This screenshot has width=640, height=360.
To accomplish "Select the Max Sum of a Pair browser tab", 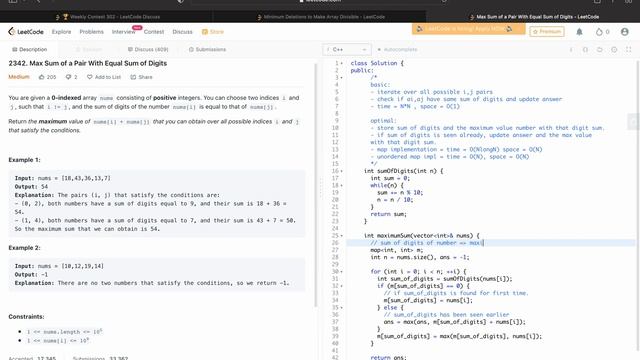I will tap(533, 17).
